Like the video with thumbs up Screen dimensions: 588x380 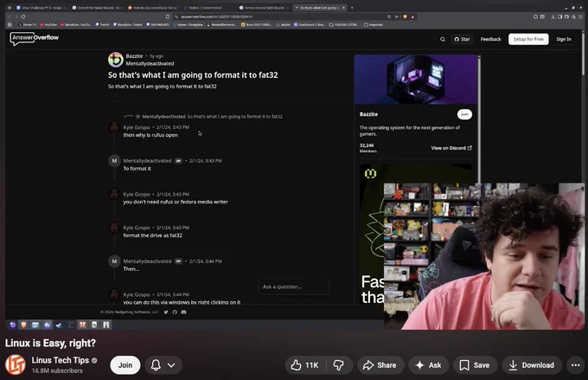(305, 365)
